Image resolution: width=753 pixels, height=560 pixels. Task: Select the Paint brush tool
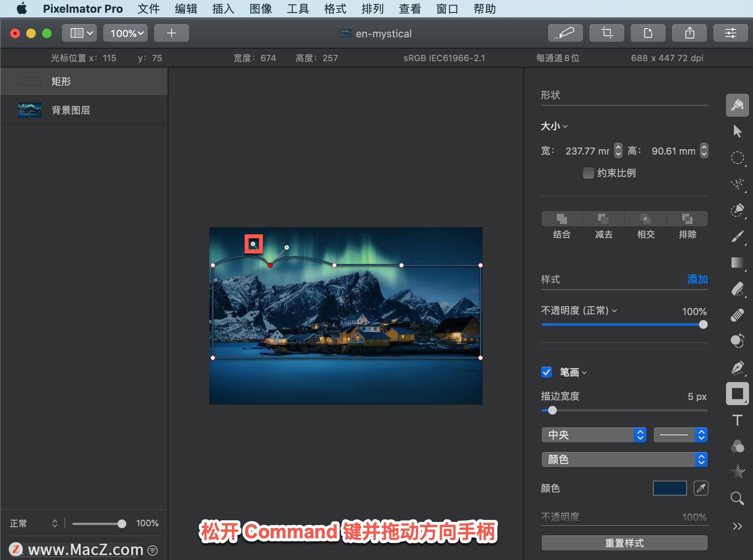point(737,236)
